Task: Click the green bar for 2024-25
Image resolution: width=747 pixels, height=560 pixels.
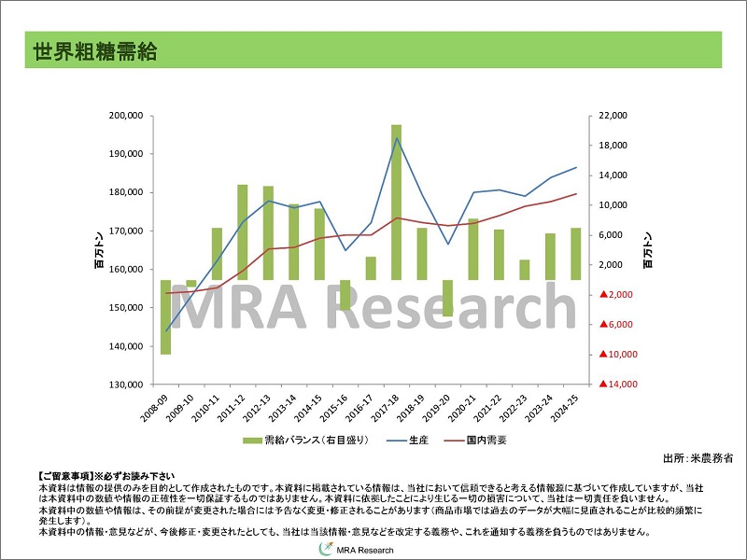Action: coord(576,254)
